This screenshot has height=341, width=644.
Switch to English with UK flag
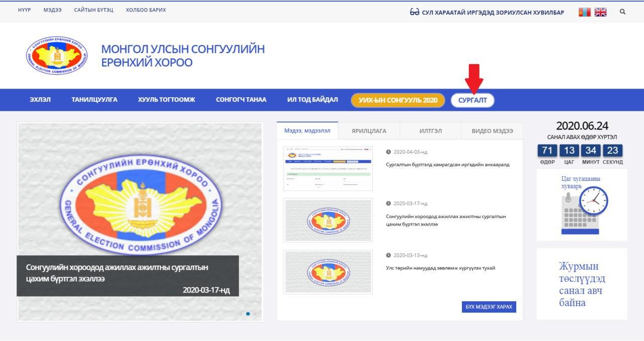(600, 12)
